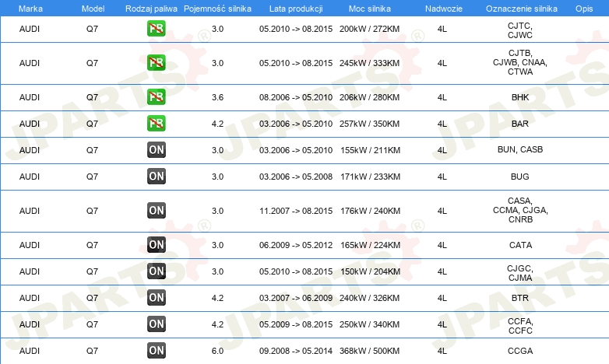Select engine code BAR
The image size is (609, 364).
520,124
